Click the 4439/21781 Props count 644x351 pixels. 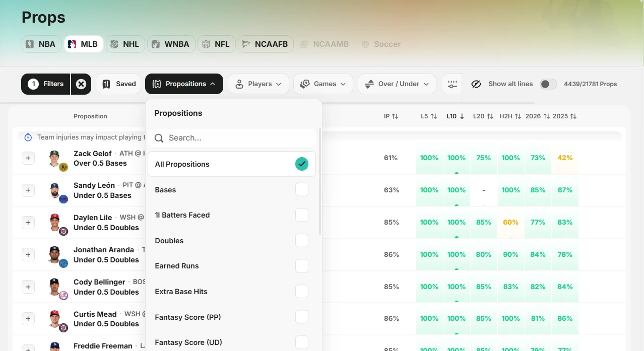click(590, 84)
